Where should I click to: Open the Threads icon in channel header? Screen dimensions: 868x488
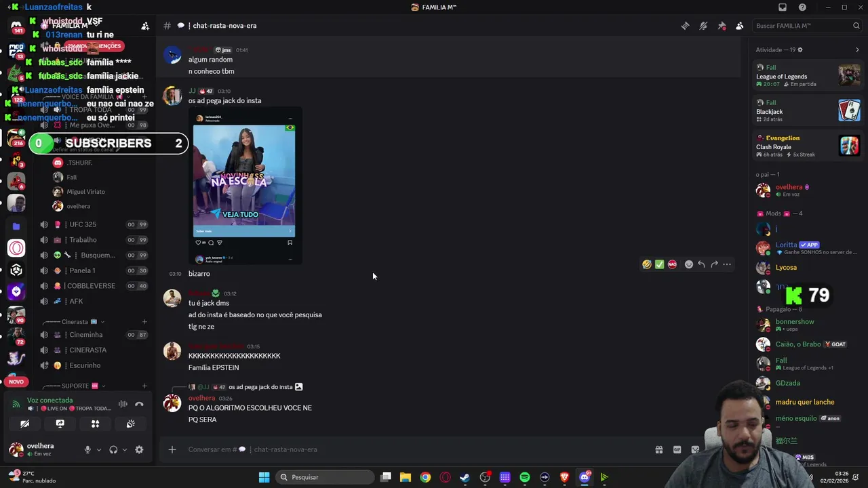[x=686, y=26]
